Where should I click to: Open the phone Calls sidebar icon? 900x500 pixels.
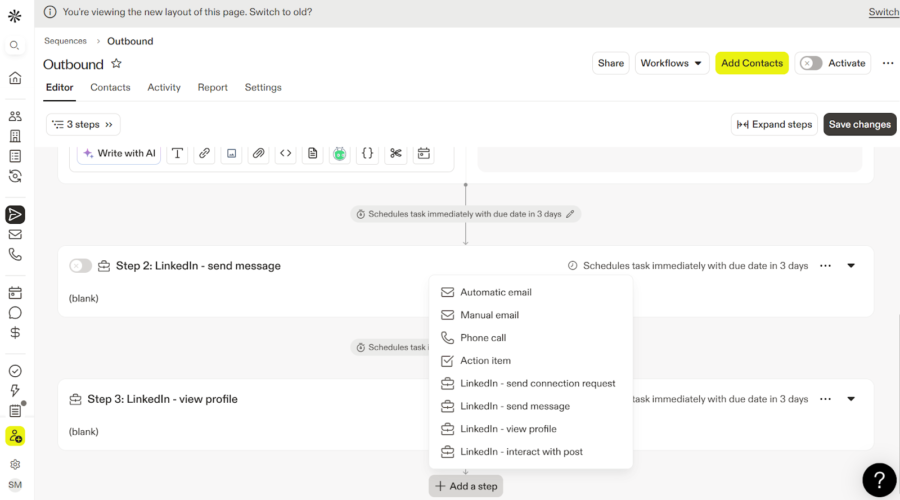click(15, 254)
